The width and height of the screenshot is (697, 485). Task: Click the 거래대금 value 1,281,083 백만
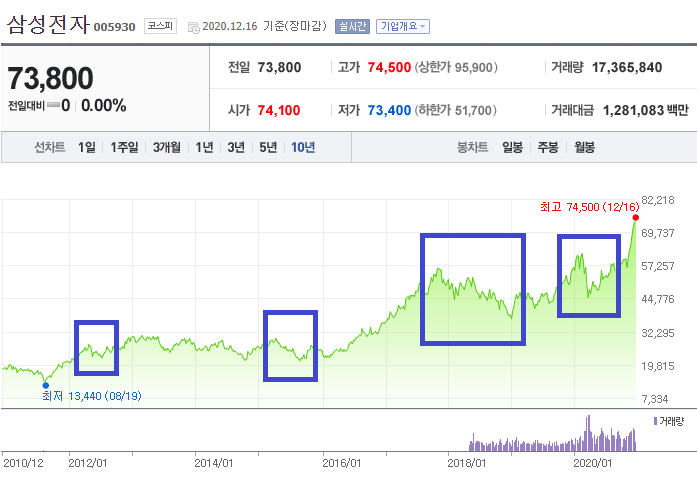point(645,110)
